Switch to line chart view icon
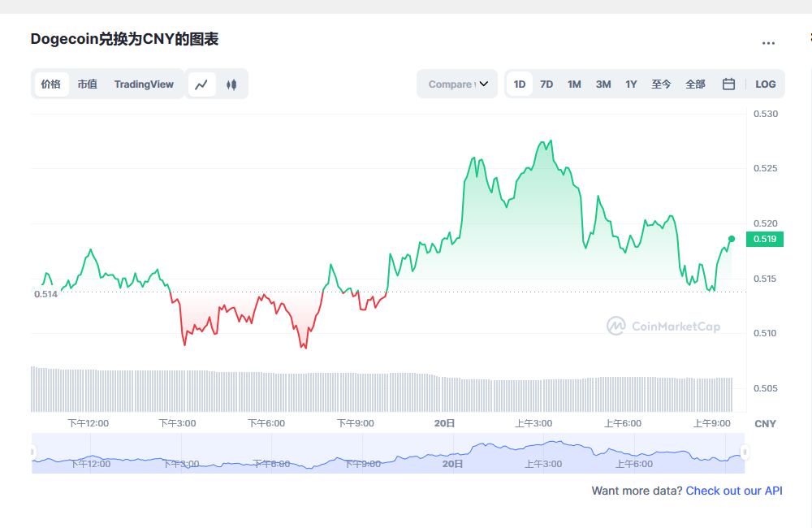Viewport: 812px width, 528px height. 202,84
